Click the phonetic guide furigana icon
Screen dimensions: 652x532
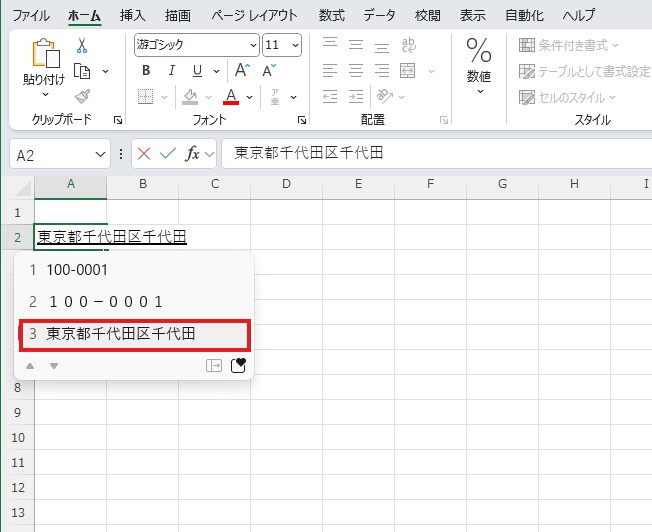[x=275, y=97]
